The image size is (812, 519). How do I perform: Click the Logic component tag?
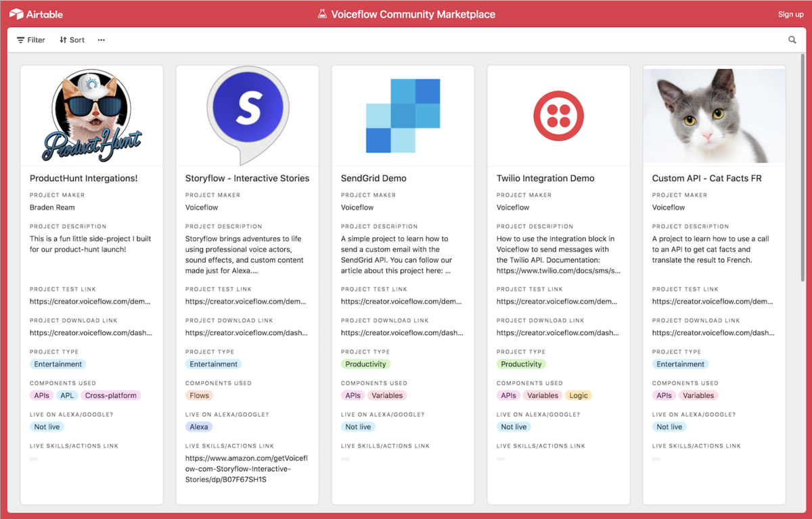tap(579, 395)
